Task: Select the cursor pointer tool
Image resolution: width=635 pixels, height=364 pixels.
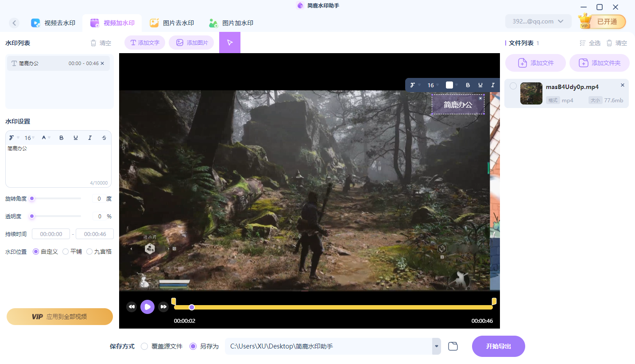Action: coord(229,43)
